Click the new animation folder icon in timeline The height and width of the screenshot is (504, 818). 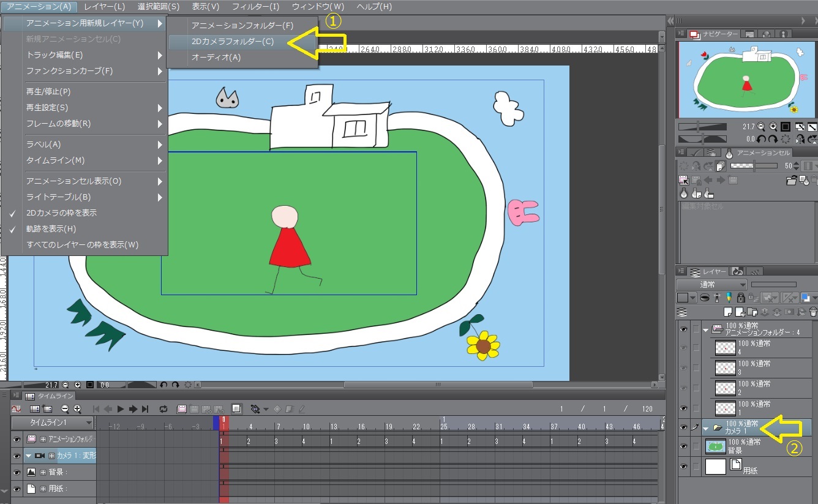pos(181,409)
